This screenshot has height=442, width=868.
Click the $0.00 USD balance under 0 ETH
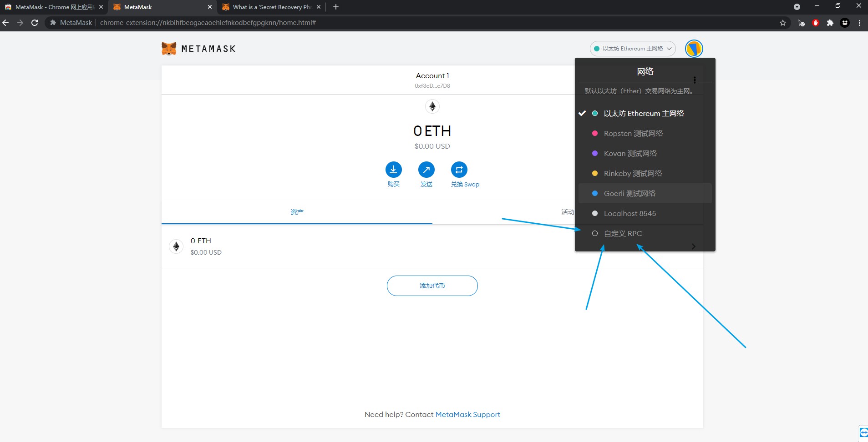(x=432, y=146)
